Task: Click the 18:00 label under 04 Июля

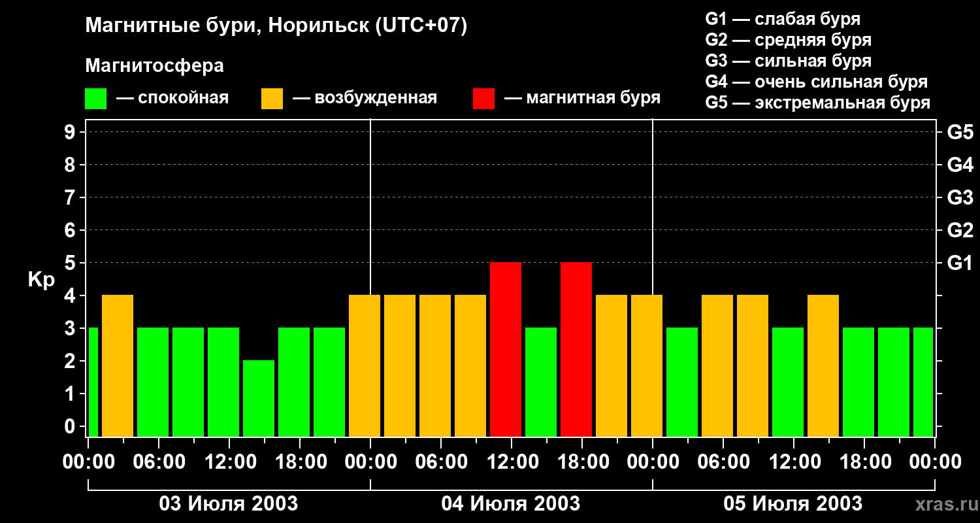Action: pyautogui.click(x=582, y=462)
